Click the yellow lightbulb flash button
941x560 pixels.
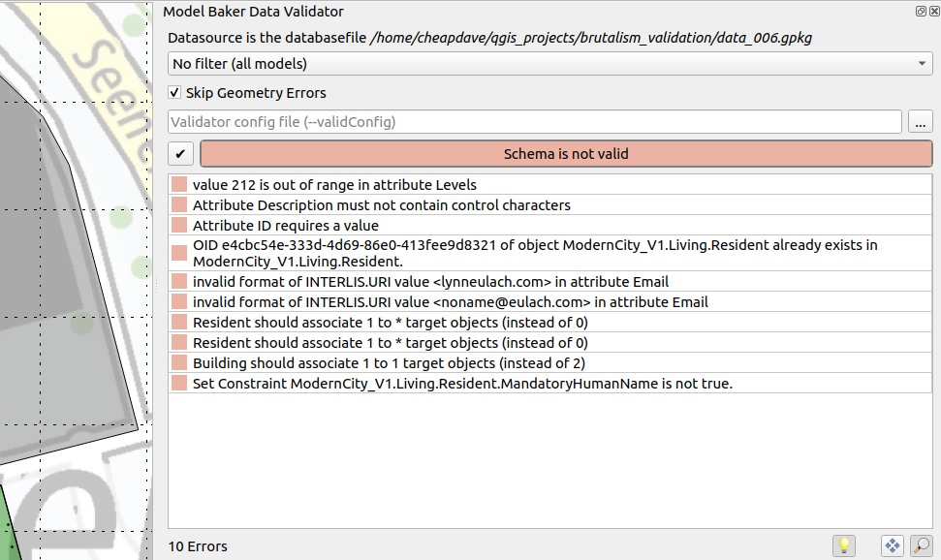coord(844,546)
